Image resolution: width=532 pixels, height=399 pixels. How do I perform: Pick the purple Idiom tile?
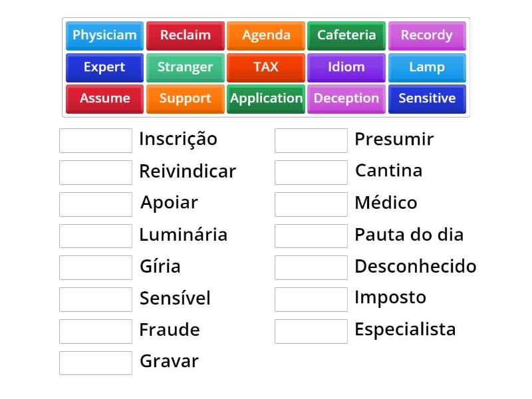(x=346, y=67)
